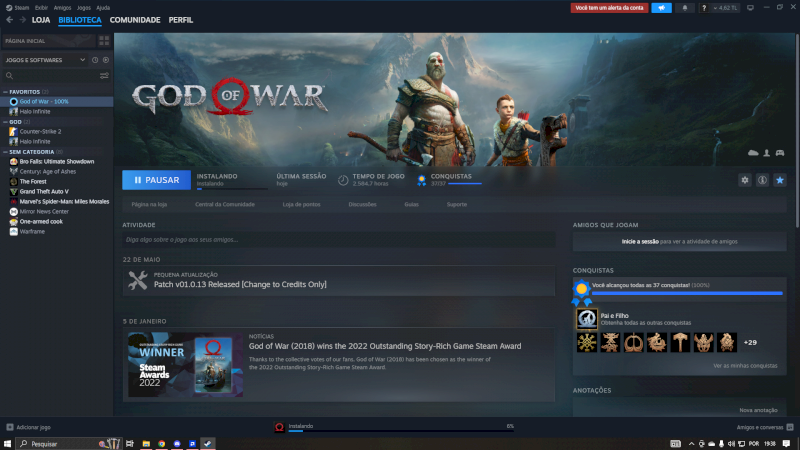Open the Página na loja link
The height and width of the screenshot is (450, 800).
coord(149,205)
